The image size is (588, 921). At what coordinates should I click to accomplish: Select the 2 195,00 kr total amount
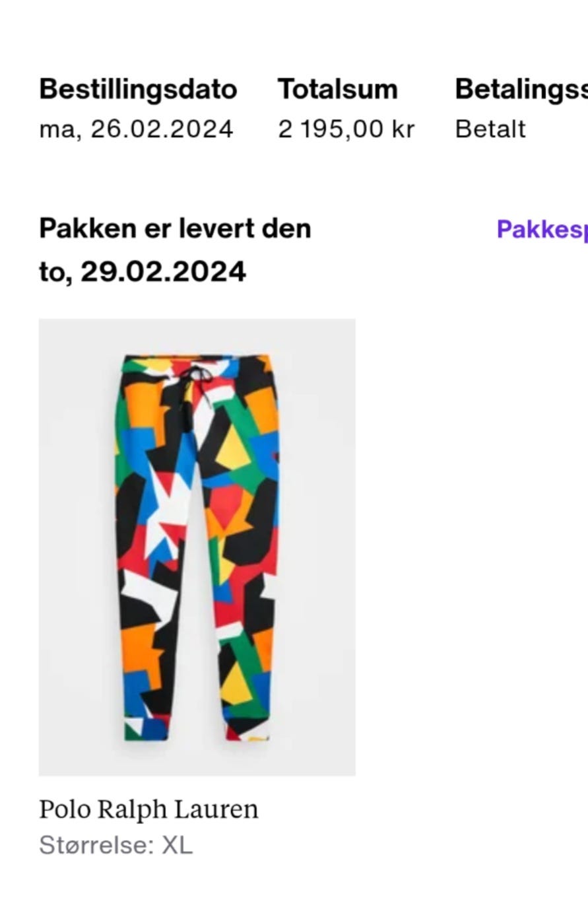coord(346,129)
